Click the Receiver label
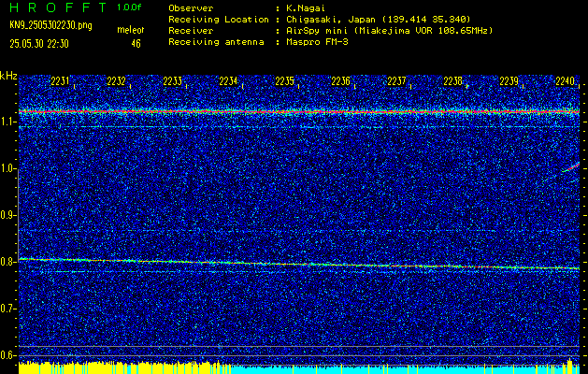588x374 pixels. [x=191, y=31]
